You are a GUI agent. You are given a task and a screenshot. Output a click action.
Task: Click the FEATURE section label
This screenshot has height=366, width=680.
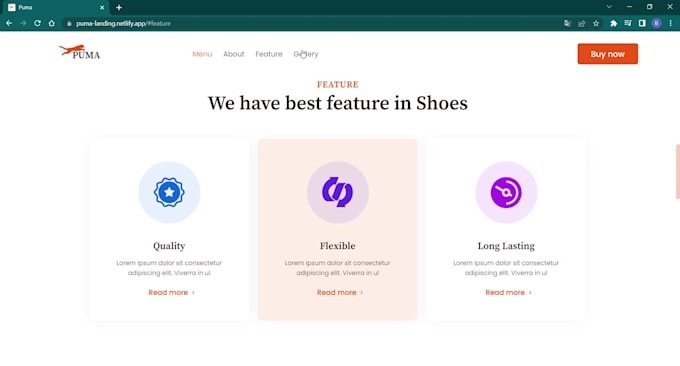click(337, 85)
